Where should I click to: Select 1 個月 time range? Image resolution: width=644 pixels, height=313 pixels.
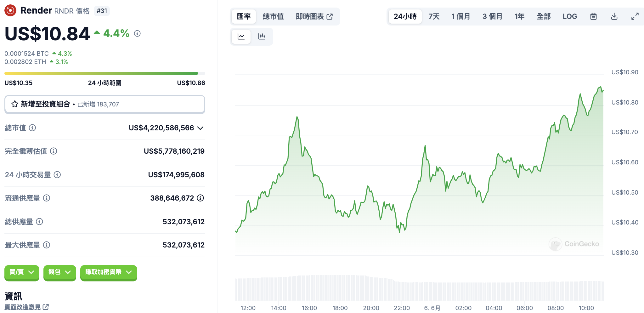click(x=461, y=16)
